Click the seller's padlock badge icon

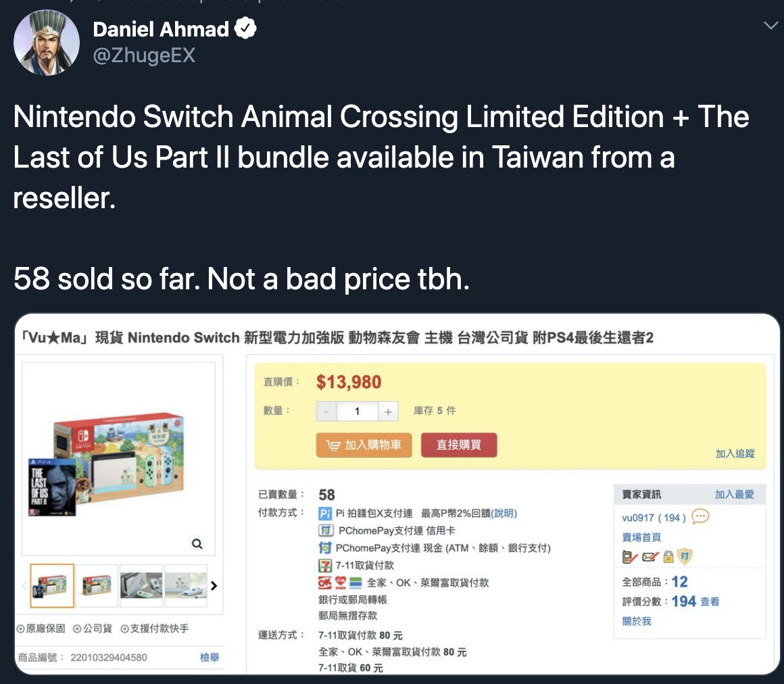click(668, 557)
